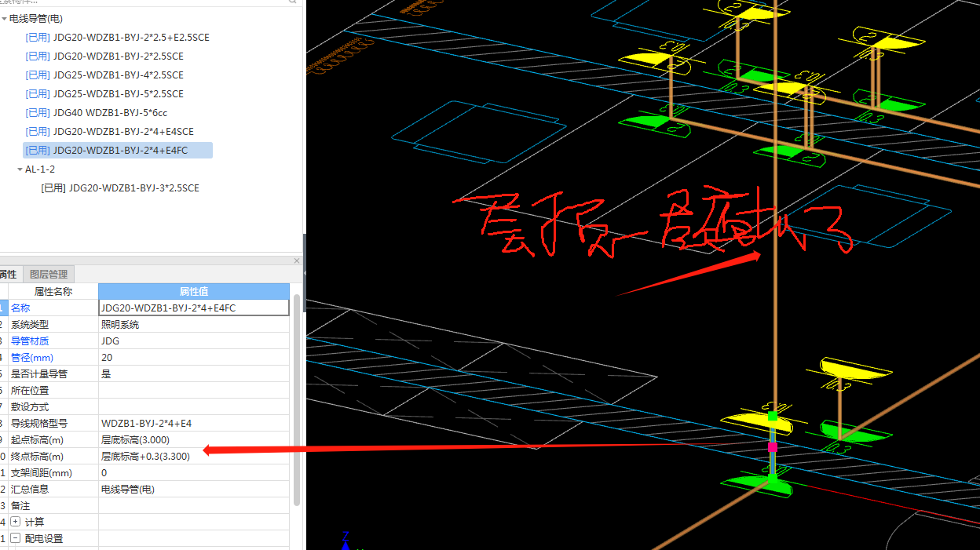Collapse the AL-1-2 tree node

click(20, 169)
